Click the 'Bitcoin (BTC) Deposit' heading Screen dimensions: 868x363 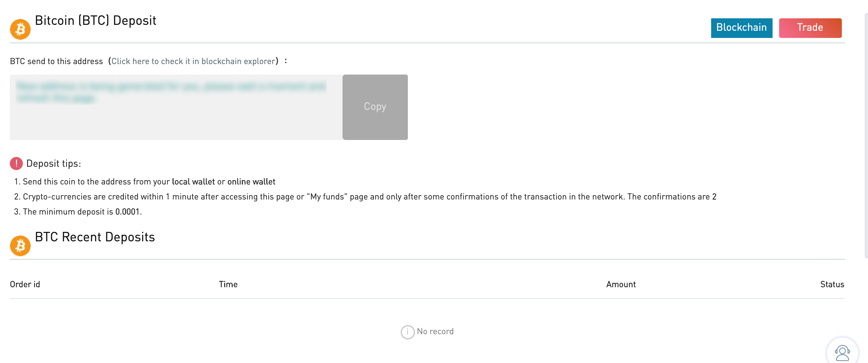[95, 21]
